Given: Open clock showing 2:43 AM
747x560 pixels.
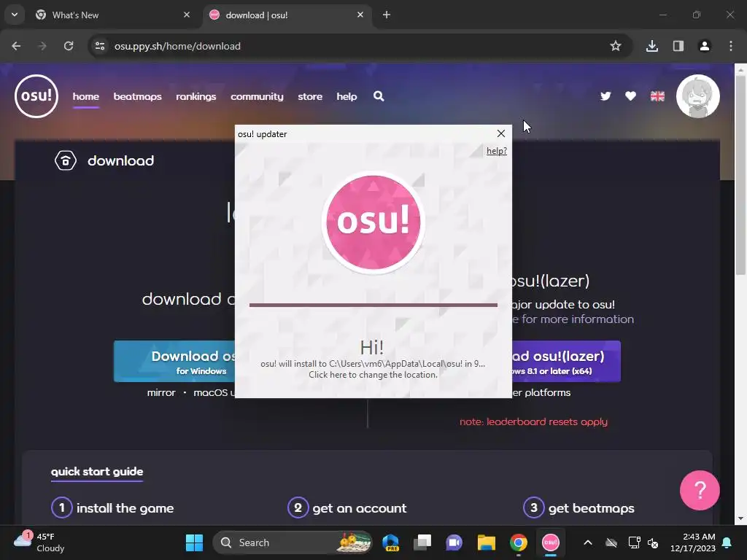Looking at the screenshot, I should (x=693, y=542).
